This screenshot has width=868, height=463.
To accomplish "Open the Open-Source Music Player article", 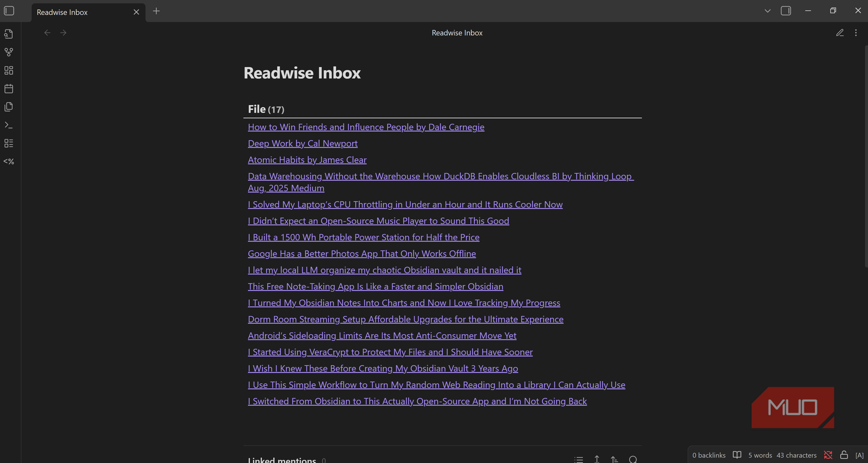I will click(x=378, y=220).
